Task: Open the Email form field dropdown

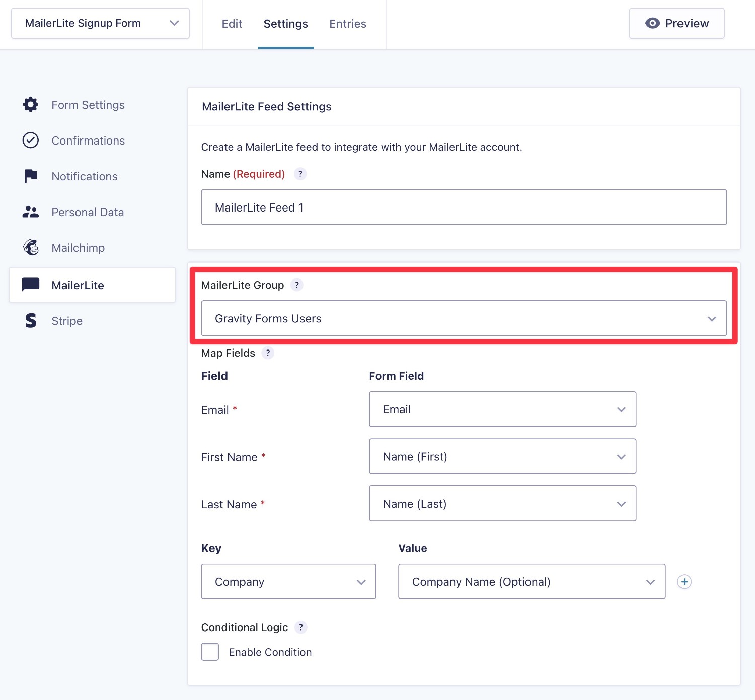Action: pyautogui.click(x=503, y=409)
